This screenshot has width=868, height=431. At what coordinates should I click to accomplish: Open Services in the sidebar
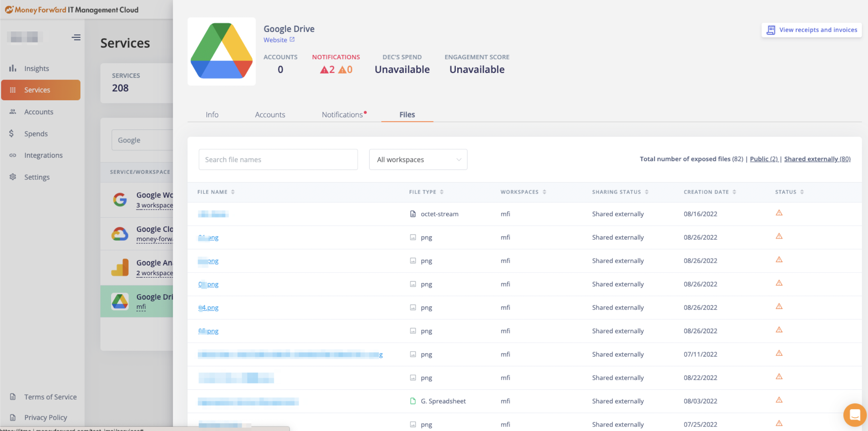pos(41,90)
